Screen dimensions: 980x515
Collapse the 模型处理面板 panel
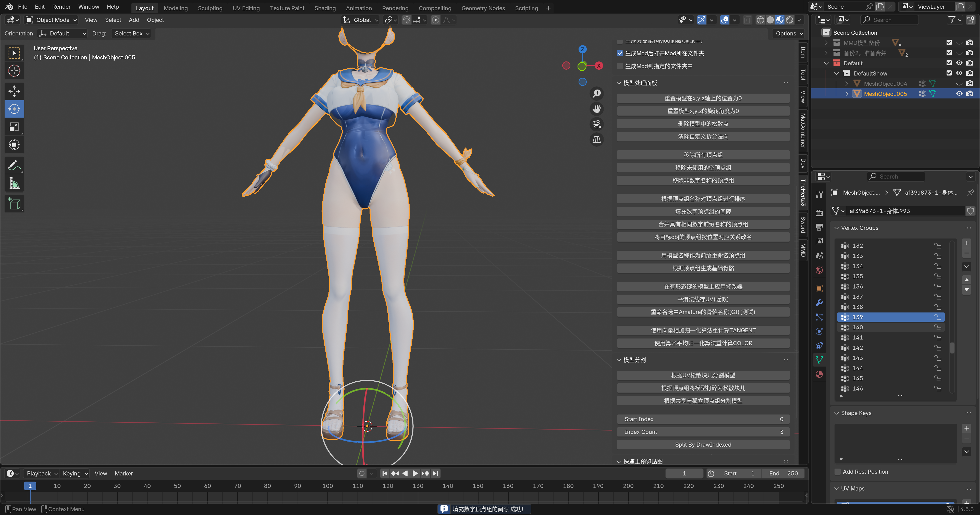pyautogui.click(x=619, y=83)
